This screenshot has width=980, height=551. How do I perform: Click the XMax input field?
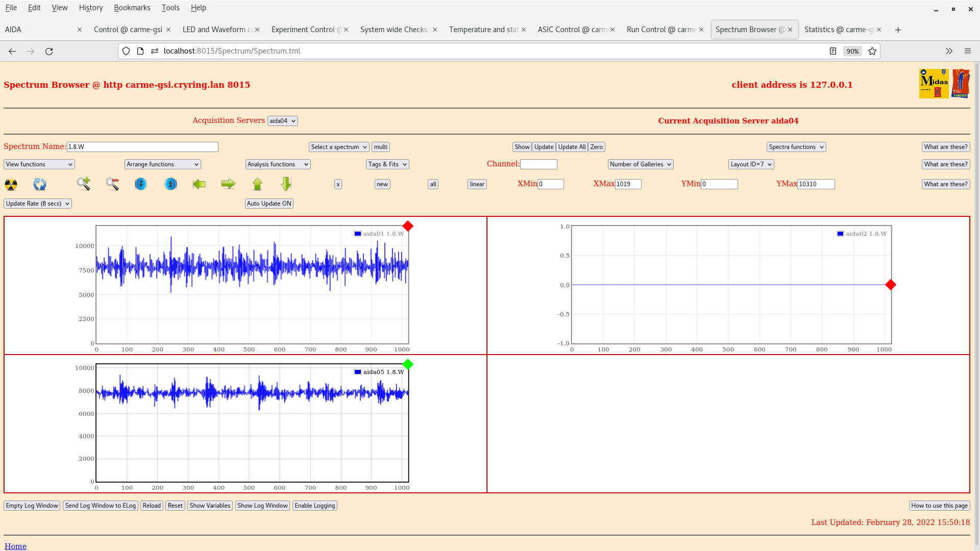click(x=628, y=184)
